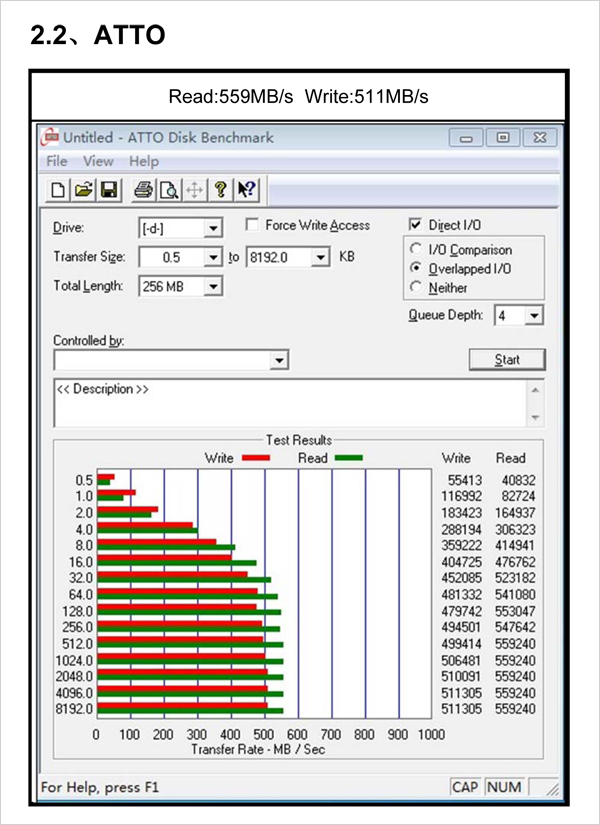Click the NUM status bar indicator
Screen dimensions: 600x825
pos(504,787)
